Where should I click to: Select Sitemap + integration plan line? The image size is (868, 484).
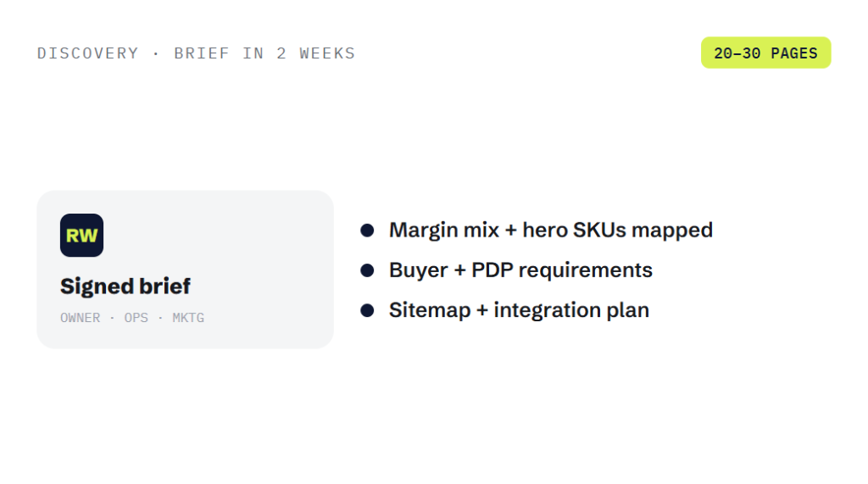pyautogui.click(x=520, y=310)
